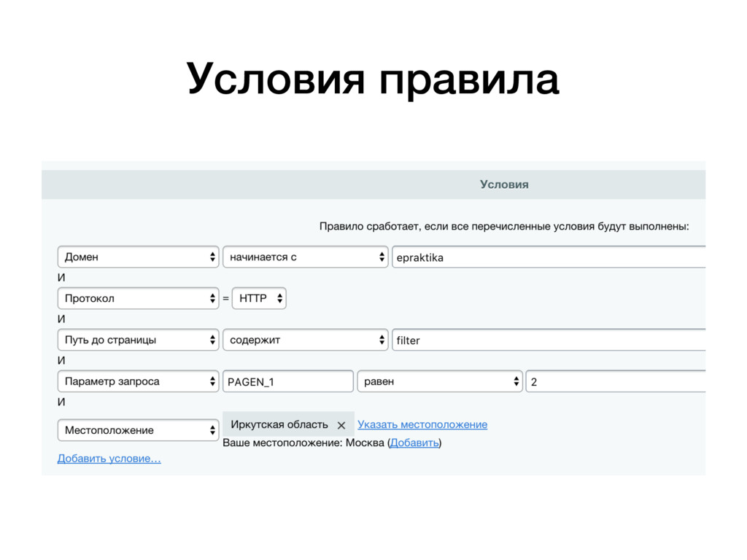Open the 'начинается с' operator dropdown

[306, 257]
